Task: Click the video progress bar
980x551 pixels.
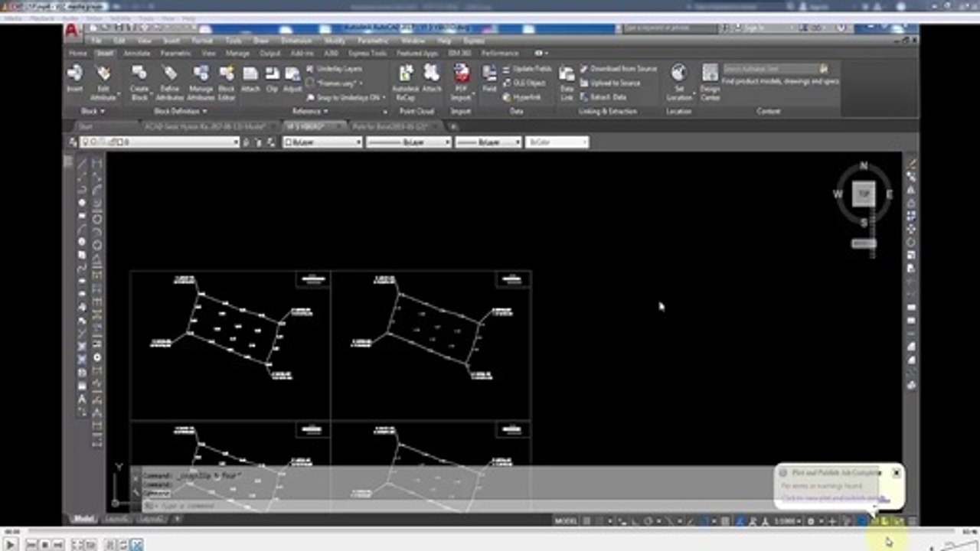Action: point(490,531)
